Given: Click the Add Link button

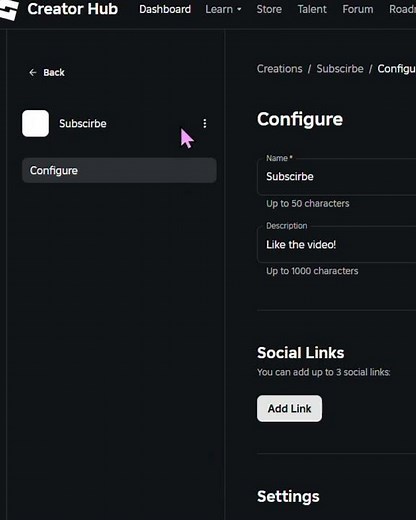Looking at the screenshot, I should (x=289, y=408).
